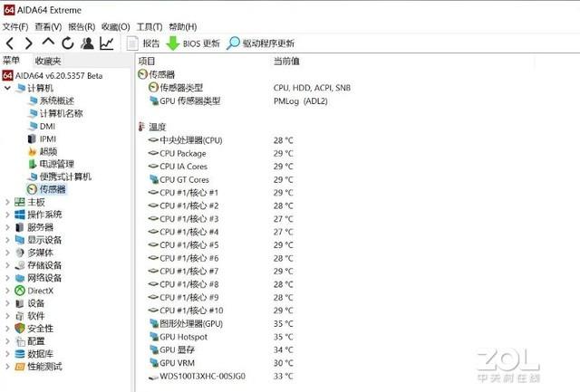The height and width of the screenshot is (392, 580).
Task: Click the 温度 section header
Action: 152,127
